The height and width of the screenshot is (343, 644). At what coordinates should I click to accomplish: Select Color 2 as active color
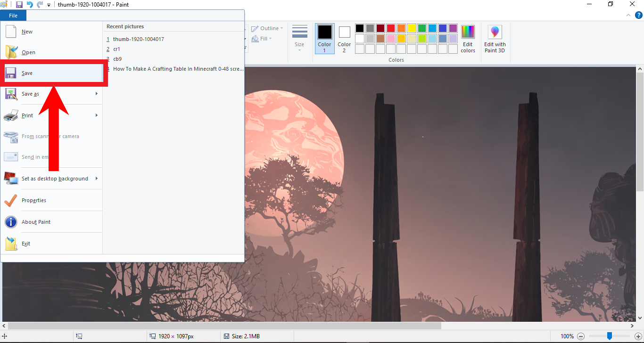pos(344,39)
